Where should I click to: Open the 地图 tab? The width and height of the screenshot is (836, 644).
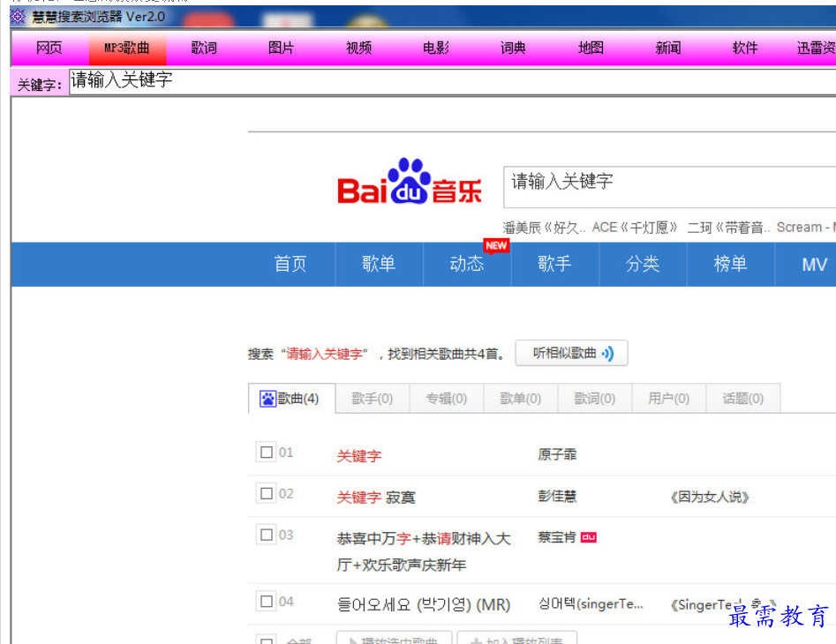coord(591,48)
